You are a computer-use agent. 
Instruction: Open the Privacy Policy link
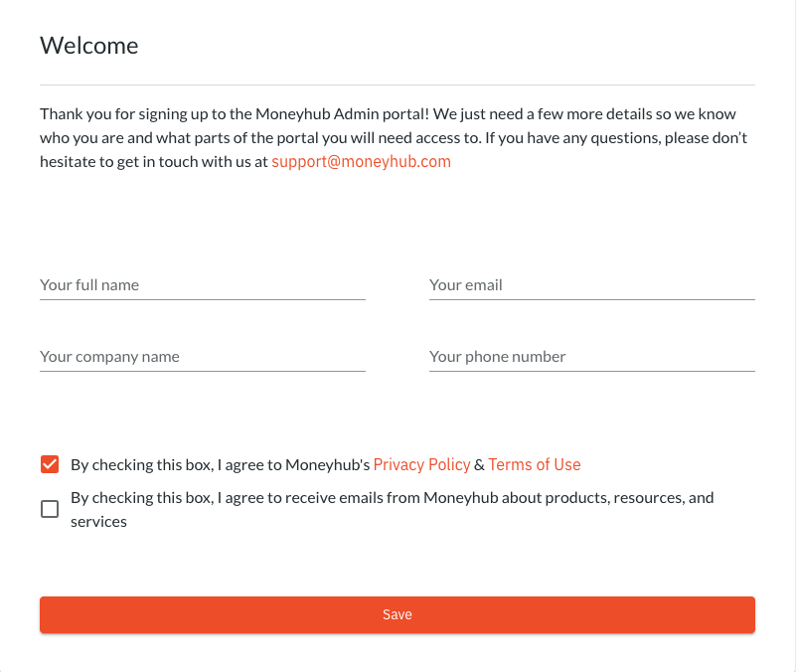click(x=422, y=465)
